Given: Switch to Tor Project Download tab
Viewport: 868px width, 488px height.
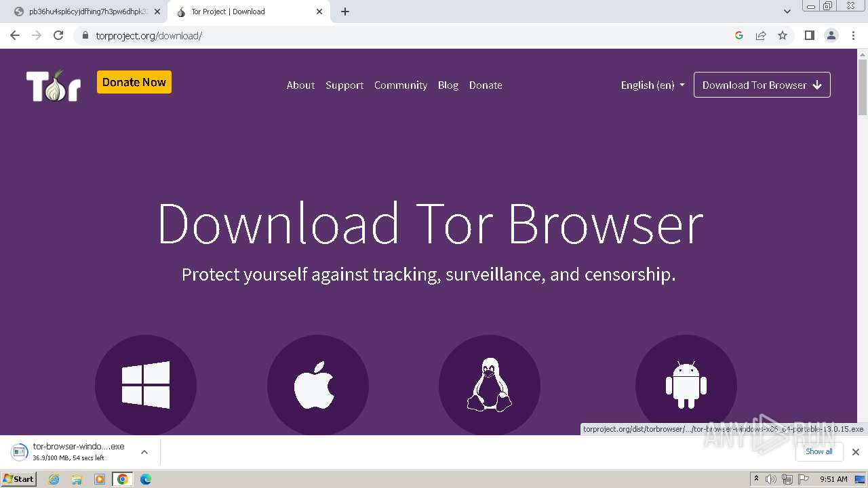Looking at the screenshot, I should click(x=248, y=12).
